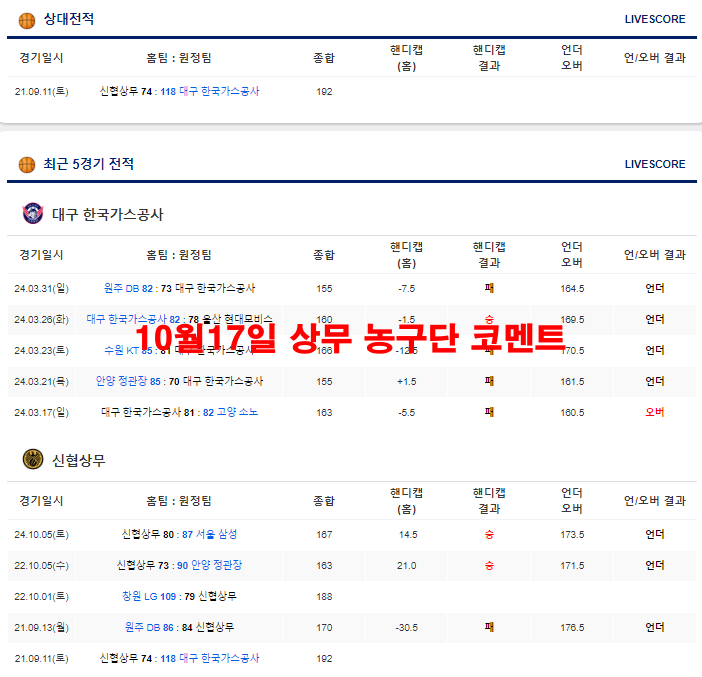
Task: Open LIVESCORE link in 최근 5경기 전적 header
Action: (655, 164)
